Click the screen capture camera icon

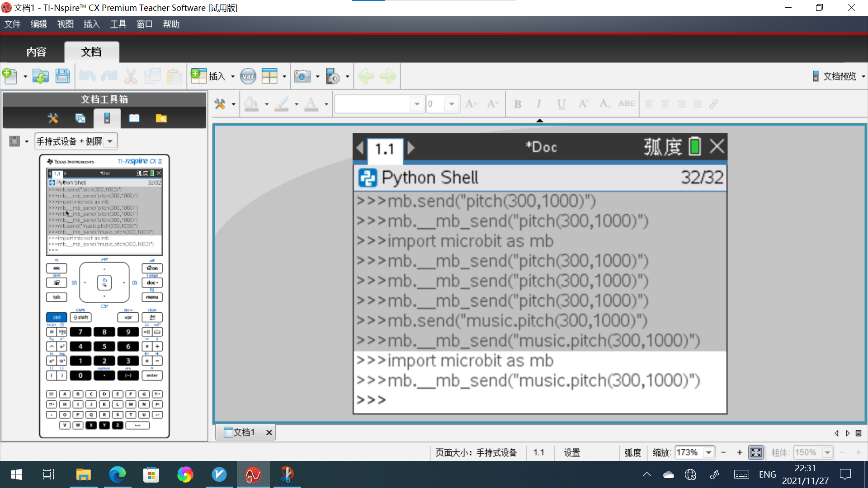302,76
